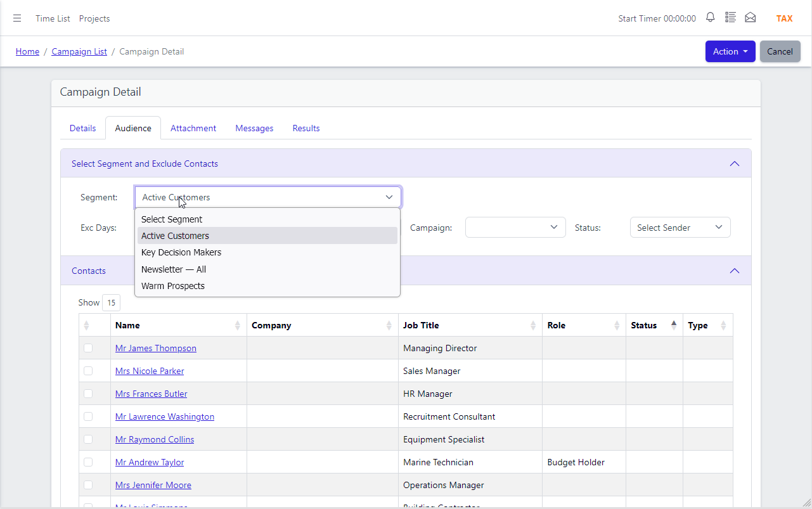Tick the checkbox for Mr James Thompson
Viewport: 812px width, 509px height.
(88, 348)
